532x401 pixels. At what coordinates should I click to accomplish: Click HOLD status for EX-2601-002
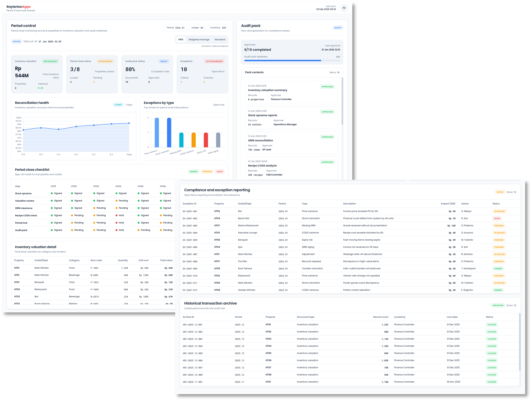click(497, 219)
